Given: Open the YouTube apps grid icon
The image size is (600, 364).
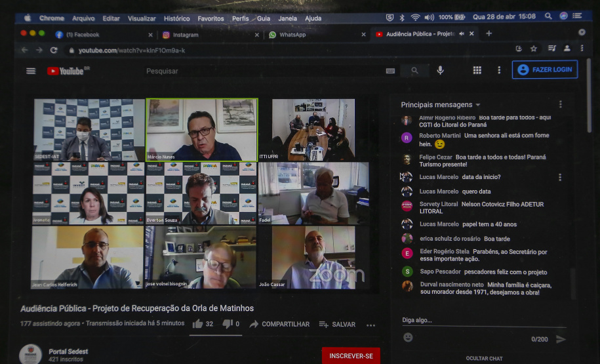Looking at the screenshot, I should (477, 70).
